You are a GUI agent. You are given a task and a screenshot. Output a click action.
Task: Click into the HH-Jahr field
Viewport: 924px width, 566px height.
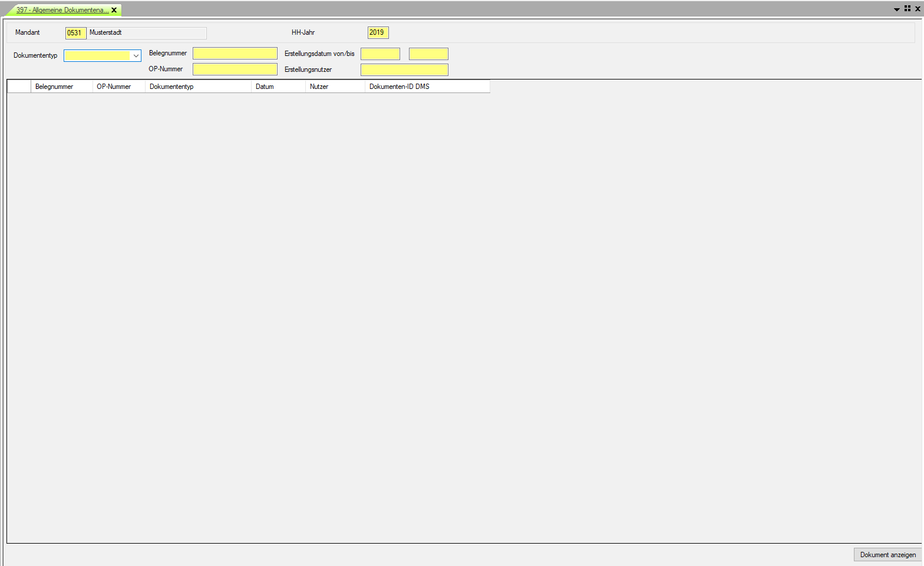tap(378, 33)
